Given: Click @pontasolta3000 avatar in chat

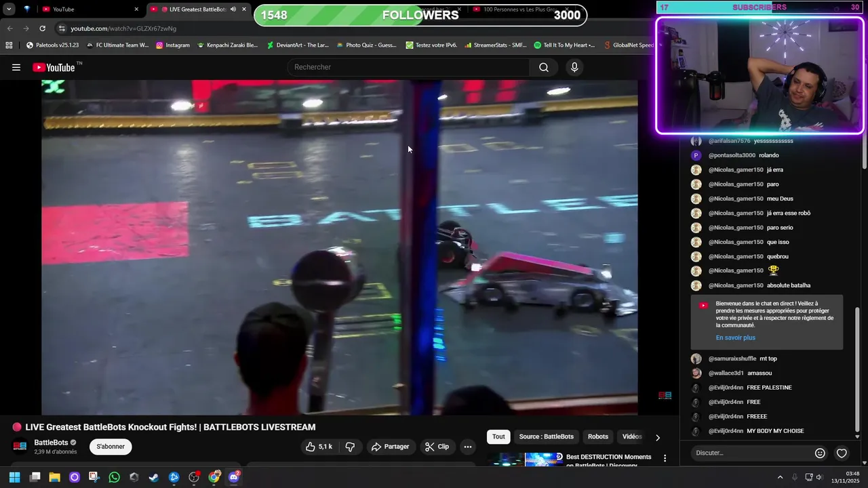Looking at the screenshot, I should click(696, 155).
